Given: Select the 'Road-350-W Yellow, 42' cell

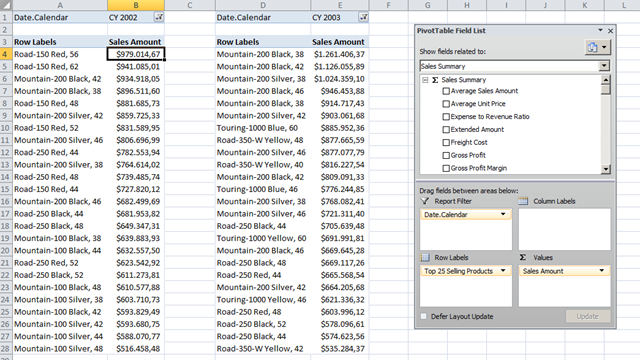Looking at the screenshot, I should [263, 349].
